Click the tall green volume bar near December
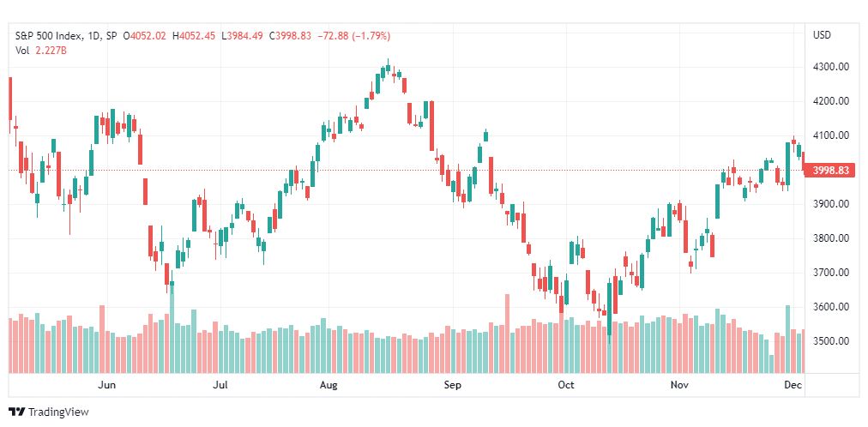This screenshot has width=868, height=427. (787, 339)
